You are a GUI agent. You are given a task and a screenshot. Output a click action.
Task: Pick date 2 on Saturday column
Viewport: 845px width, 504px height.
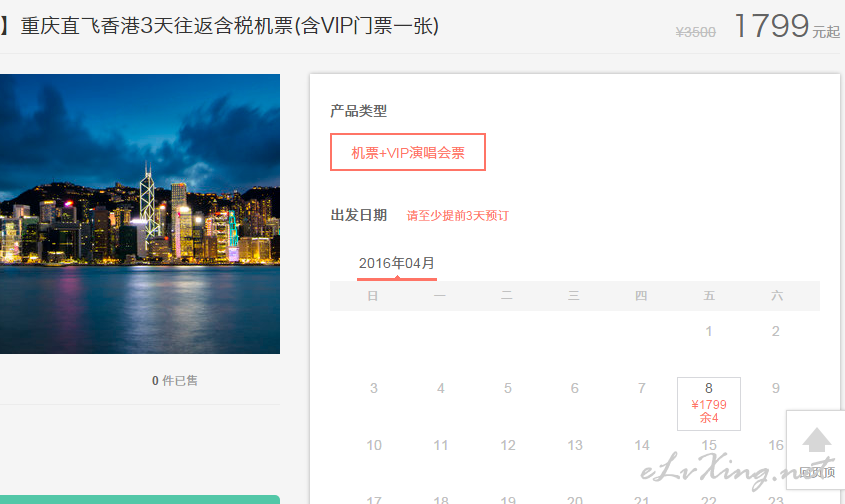(x=775, y=331)
